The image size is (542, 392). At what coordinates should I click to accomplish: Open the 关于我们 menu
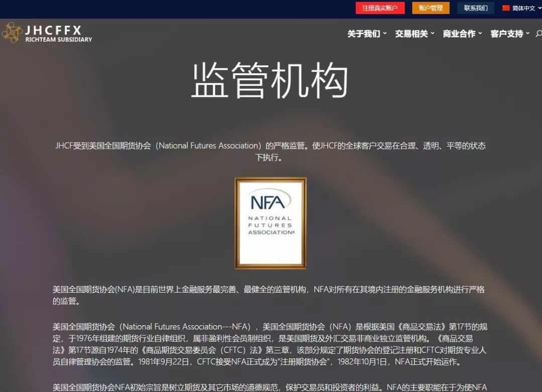click(x=363, y=34)
